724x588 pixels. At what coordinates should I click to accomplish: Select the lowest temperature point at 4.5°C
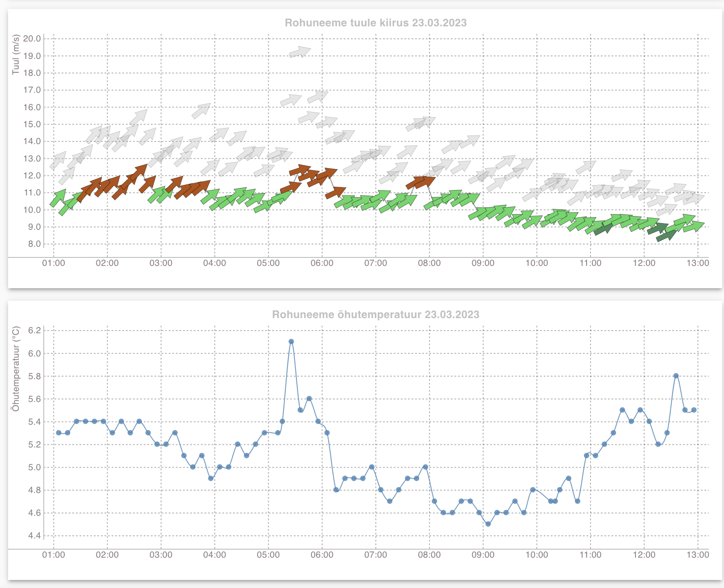(x=488, y=524)
